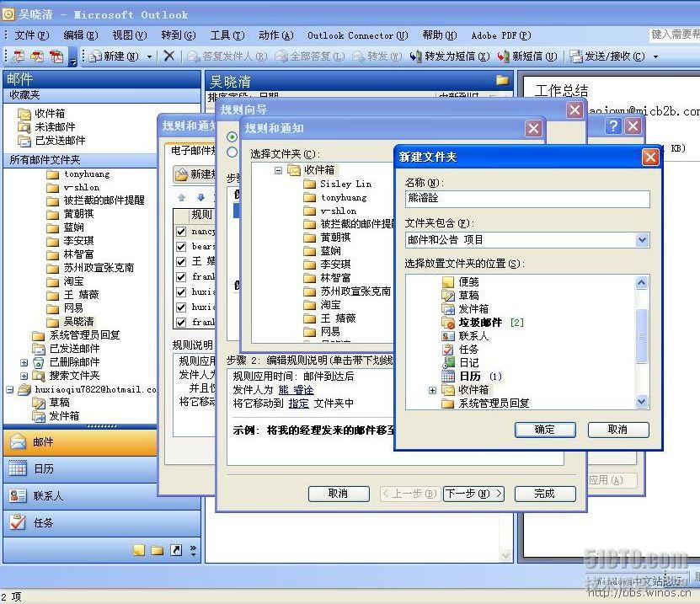Click scroll down arrow in folder location list
Image resolution: width=700 pixels, height=604 pixels.
pos(642,402)
